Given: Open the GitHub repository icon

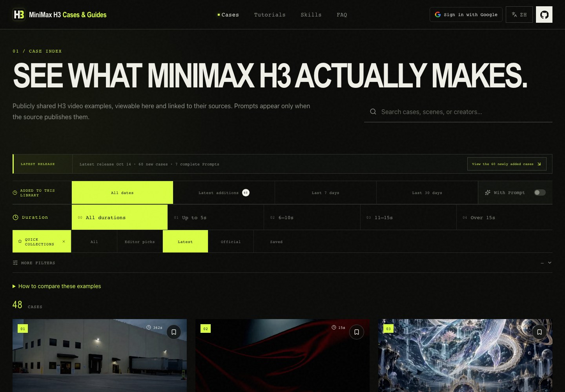Looking at the screenshot, I should click(544, 15).
